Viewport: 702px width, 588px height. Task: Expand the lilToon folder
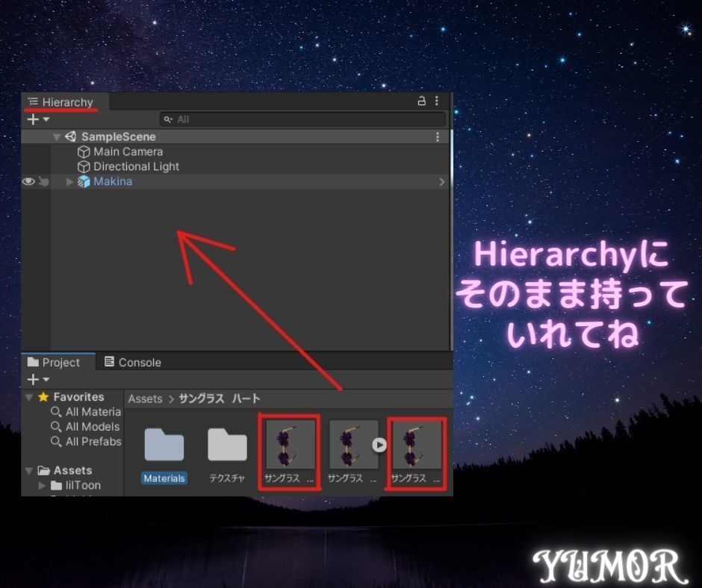pyautogui.click(x=43, y=485)
